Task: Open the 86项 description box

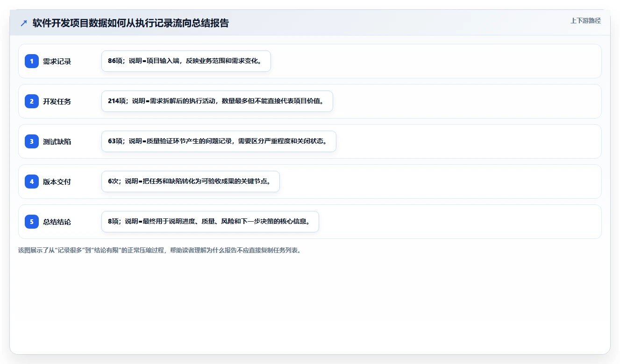Action: (x=186, y=61)
